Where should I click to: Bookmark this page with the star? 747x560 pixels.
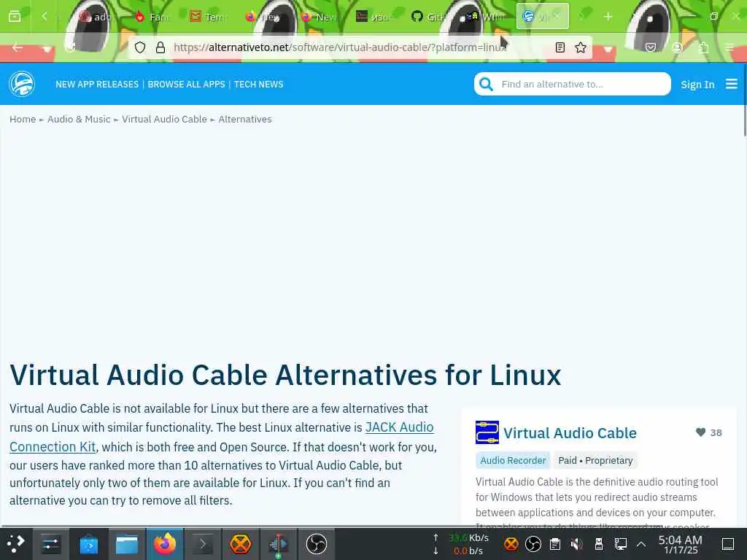pyautogui.click(x=580, y=47)
